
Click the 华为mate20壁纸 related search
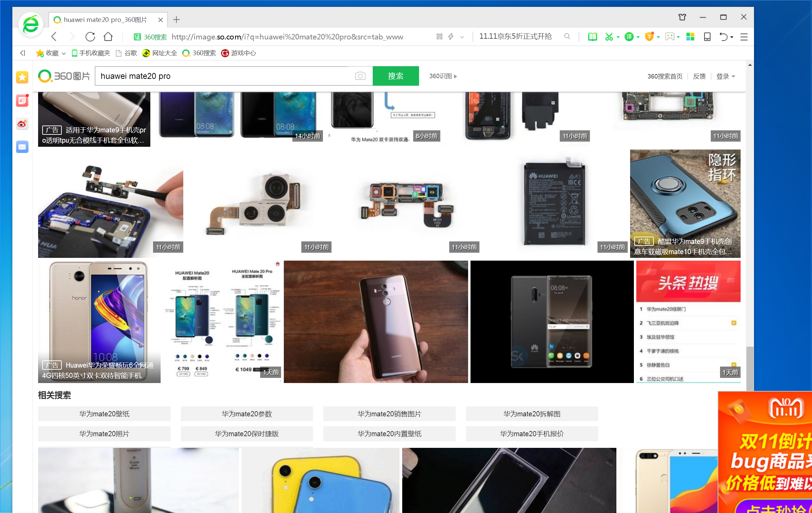tap(104, 414)
